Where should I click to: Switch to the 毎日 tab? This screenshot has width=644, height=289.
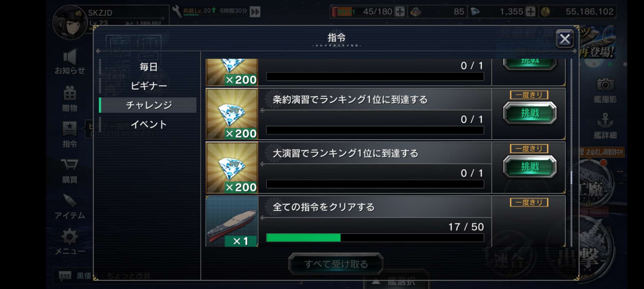point(148,67)
